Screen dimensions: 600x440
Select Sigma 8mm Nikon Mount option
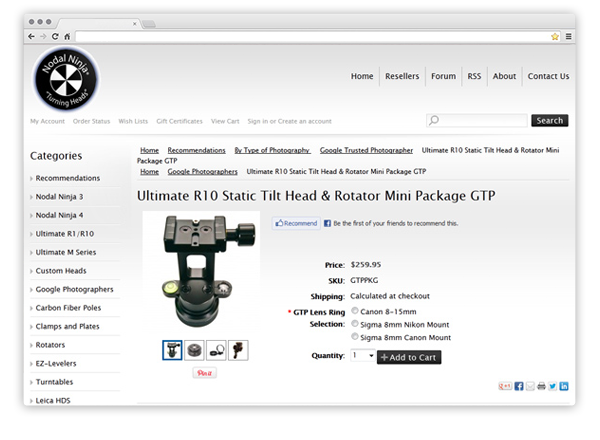point(355,323)
